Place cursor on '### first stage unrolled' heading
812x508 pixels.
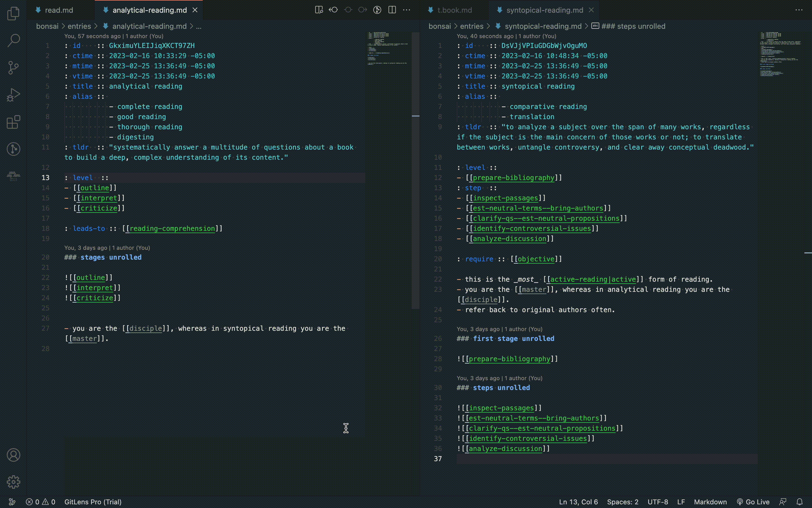505,339
